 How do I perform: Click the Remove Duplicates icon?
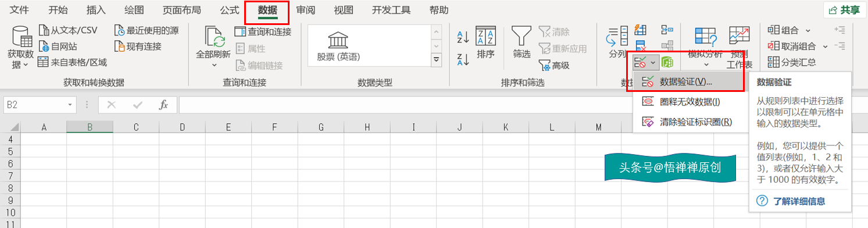point(640,45)
